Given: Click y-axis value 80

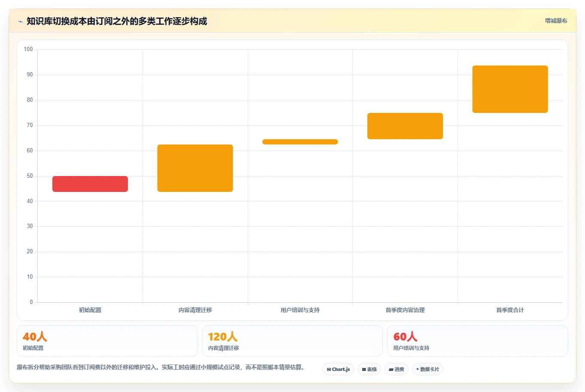Looking at the screenshot, I should [30, 100].
